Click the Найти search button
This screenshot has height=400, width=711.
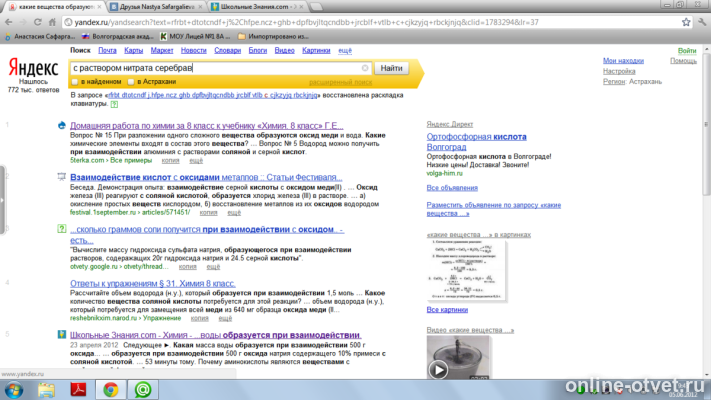coord(391,68)
